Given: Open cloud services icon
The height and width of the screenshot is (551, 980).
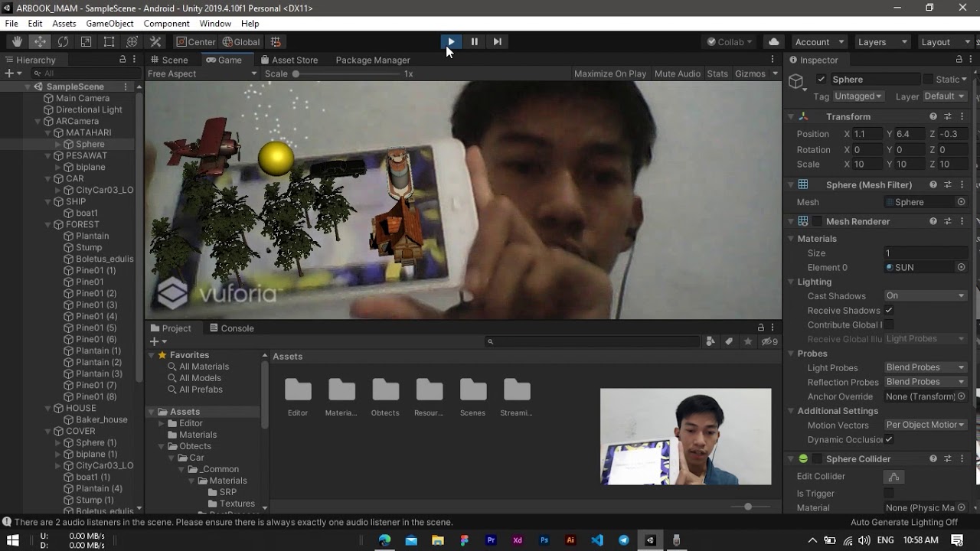Looking at the screenshot, I should (x=773, y=42).
